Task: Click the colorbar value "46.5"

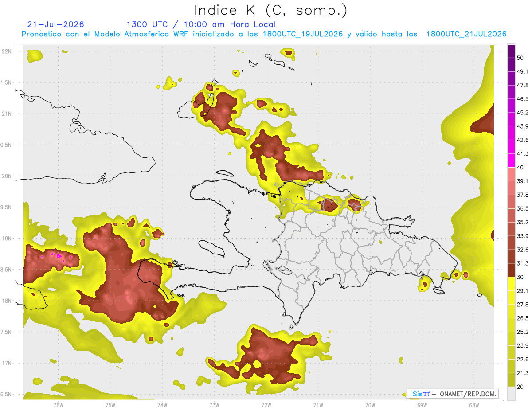Action: tap(523, 99)
